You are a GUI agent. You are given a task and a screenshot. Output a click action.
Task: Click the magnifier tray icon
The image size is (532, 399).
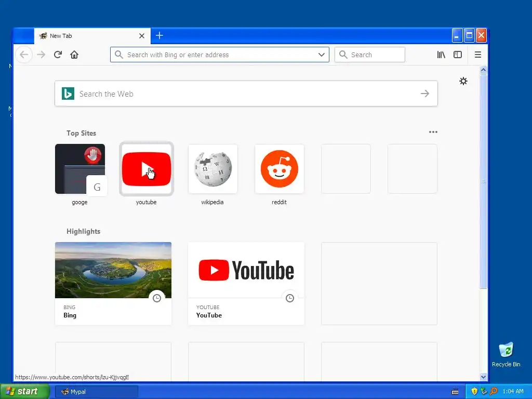tap(494, 391)
